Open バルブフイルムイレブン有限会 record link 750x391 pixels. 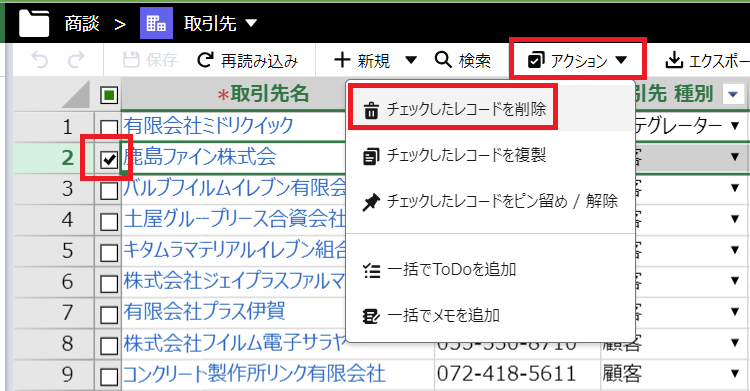coord(234,188)
